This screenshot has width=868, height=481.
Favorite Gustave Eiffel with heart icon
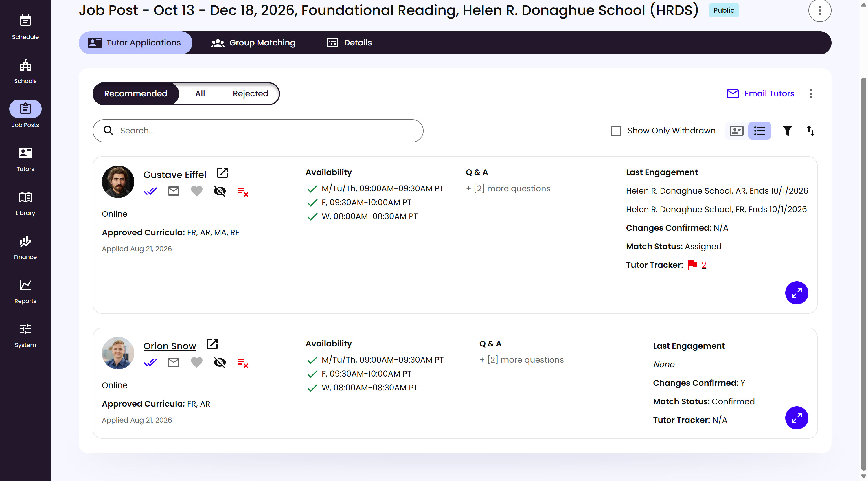197,191
